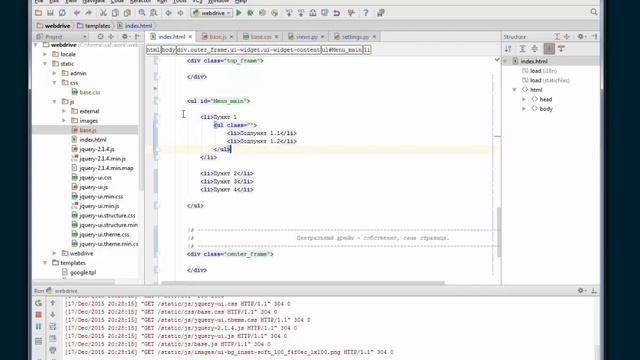Viewport: 640px width, 360px height.
Task: Expand the external folder
Action: click(64, 111)
